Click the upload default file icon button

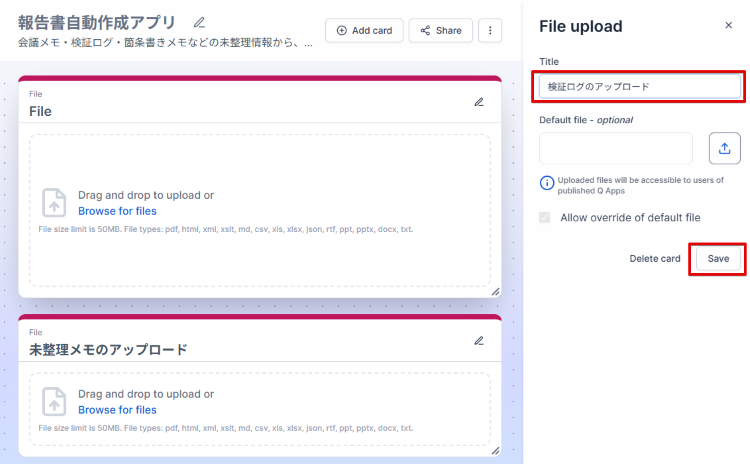pos(724,148)
